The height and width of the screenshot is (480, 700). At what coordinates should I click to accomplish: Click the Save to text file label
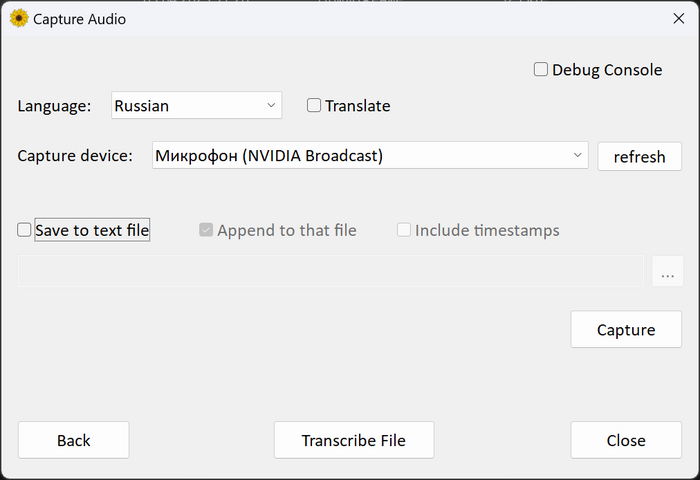[92, 230]
